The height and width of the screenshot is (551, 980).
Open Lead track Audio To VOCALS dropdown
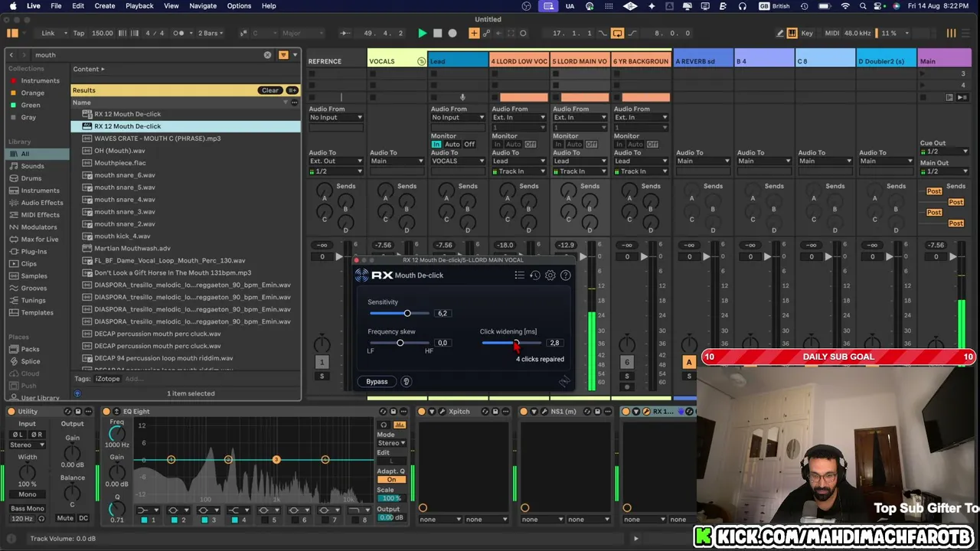458,161
